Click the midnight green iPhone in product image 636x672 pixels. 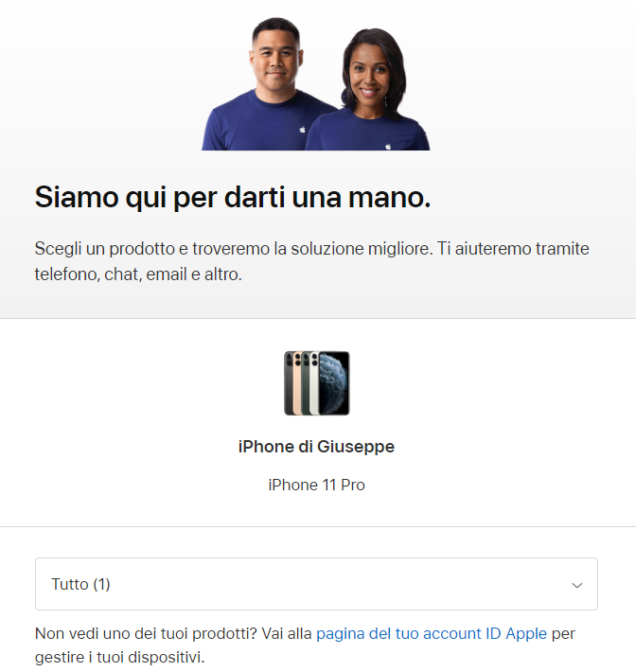[x=306, y=383]
